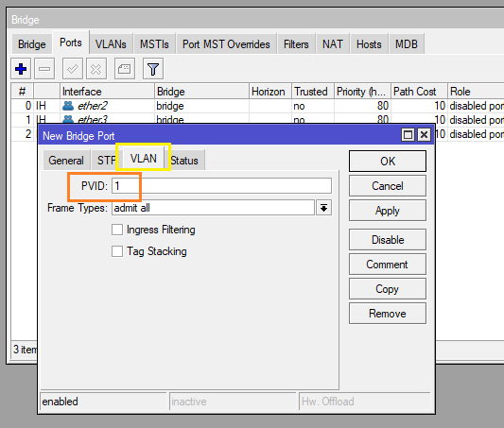504x428 pixels.
Task: Click into the PVID input field
Action: [221, 186]
